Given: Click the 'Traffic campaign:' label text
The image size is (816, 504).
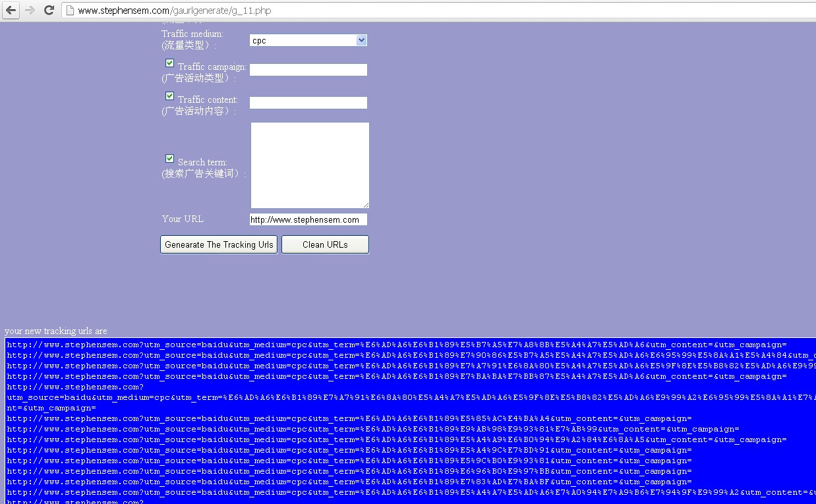Looking at the screenshot, I should [212, 67].
